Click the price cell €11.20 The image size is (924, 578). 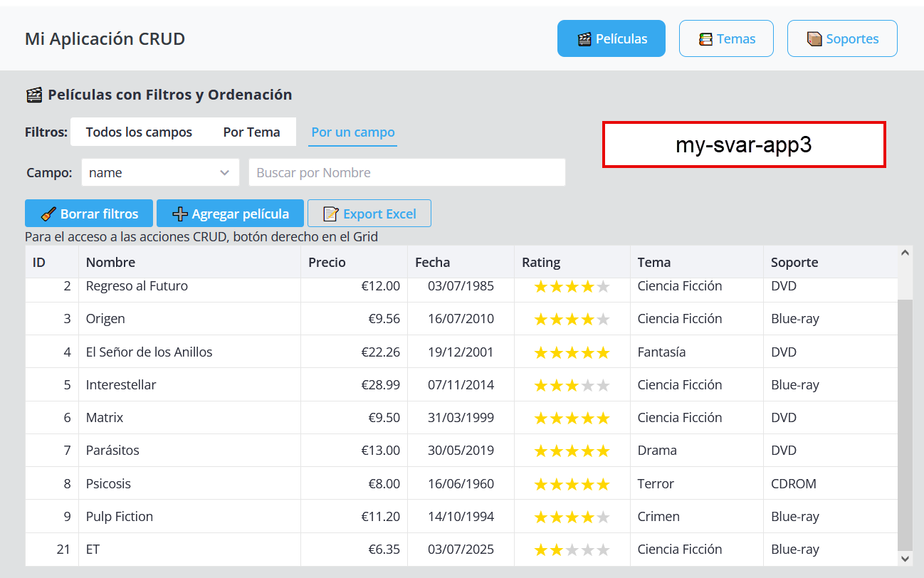pos(354,517)
